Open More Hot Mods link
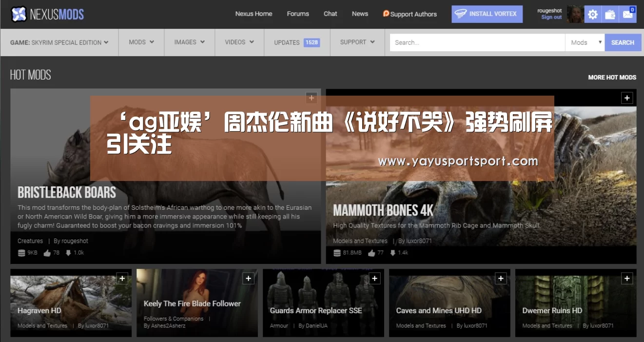 (x=612, y=77)
